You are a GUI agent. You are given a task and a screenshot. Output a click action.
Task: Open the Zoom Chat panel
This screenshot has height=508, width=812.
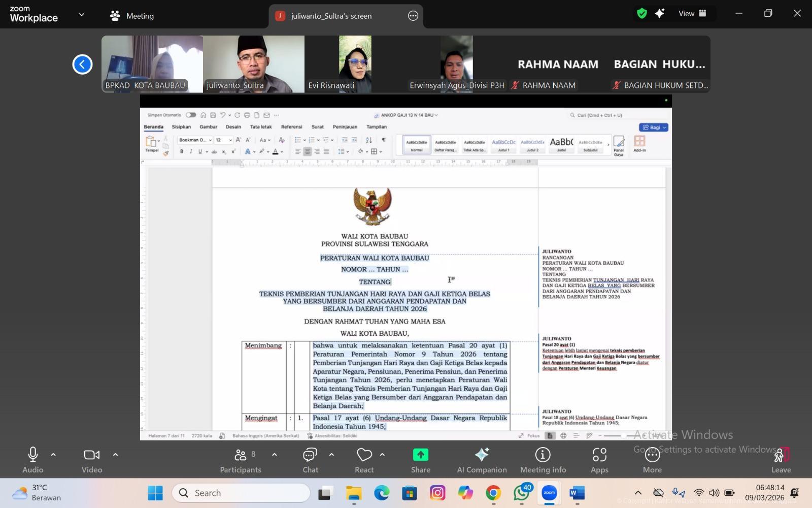tap(310, 460)
